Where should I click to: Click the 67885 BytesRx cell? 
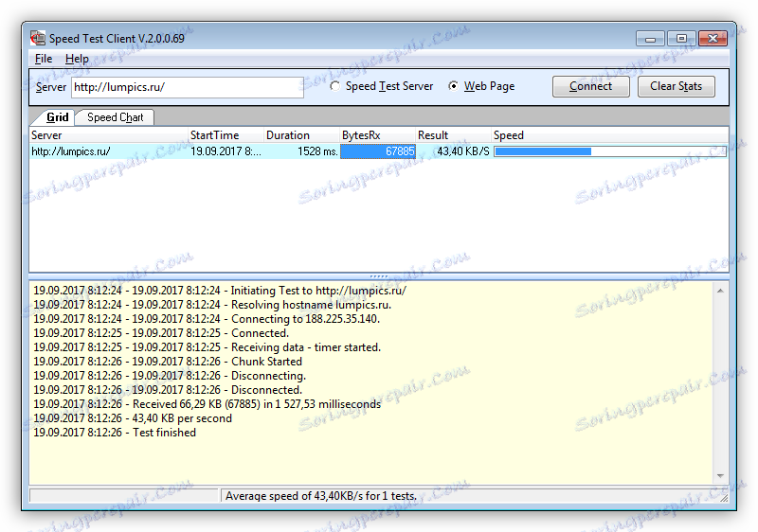tap(377, 151)
